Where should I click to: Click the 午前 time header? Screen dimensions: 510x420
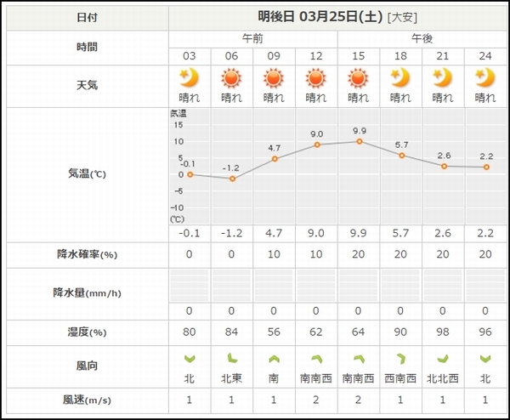pyautogui.click(x=252, y=39)
